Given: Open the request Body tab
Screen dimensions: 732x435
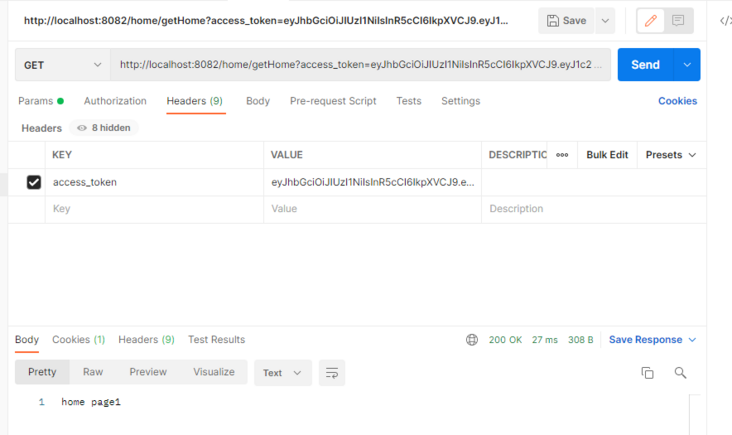Looking at the screenshot, I should coord(258,101).
